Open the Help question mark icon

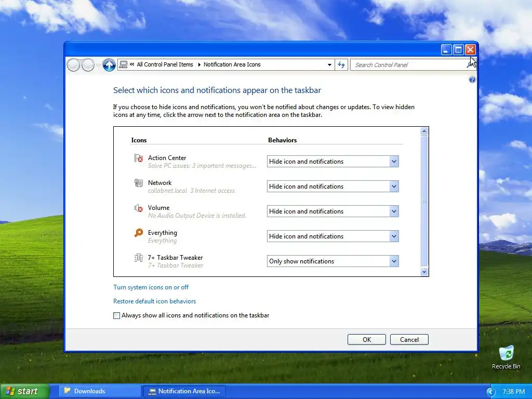(x=472, y=79)
